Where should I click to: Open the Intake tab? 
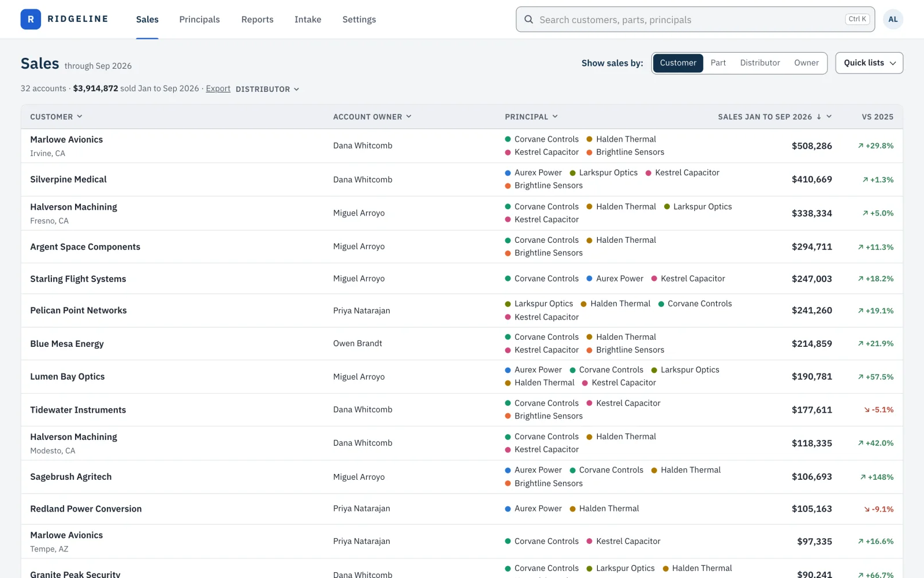tap(308, 20)
